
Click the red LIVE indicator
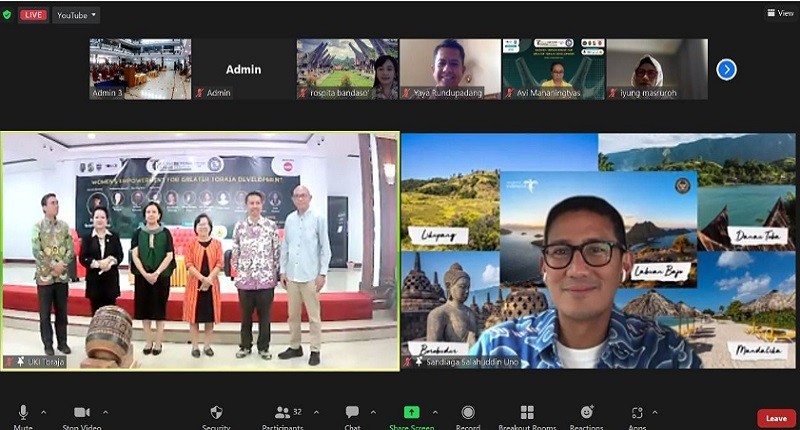coord(33,15)
